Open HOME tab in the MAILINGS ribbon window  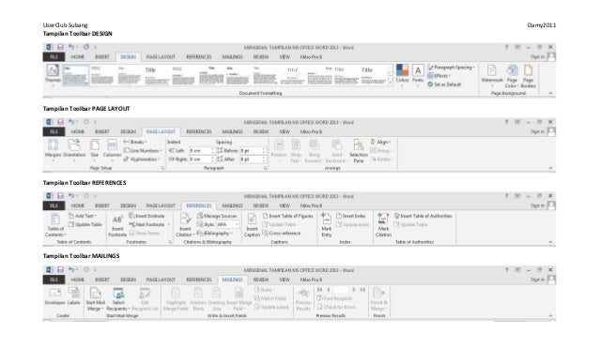[x=78, y=280]
